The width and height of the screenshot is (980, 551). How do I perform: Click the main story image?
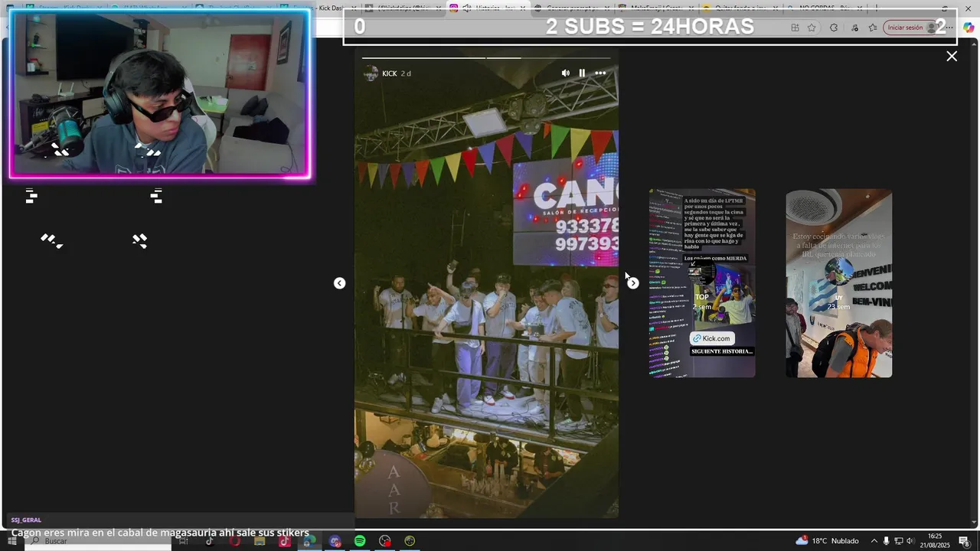[486, 283]
